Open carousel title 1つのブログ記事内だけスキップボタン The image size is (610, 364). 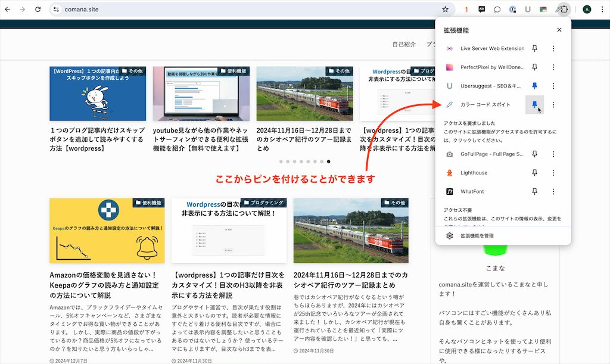[x=97, y=139]
